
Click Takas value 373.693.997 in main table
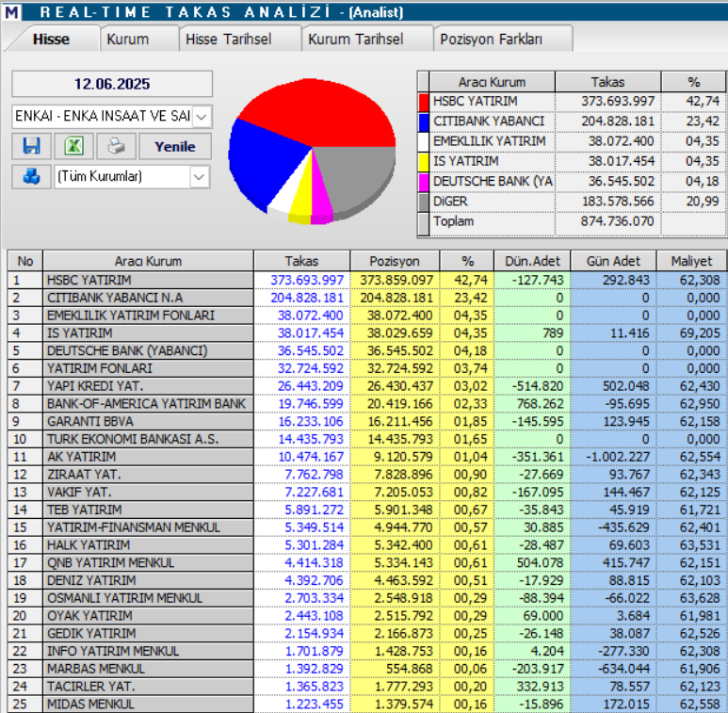point(307,281)
